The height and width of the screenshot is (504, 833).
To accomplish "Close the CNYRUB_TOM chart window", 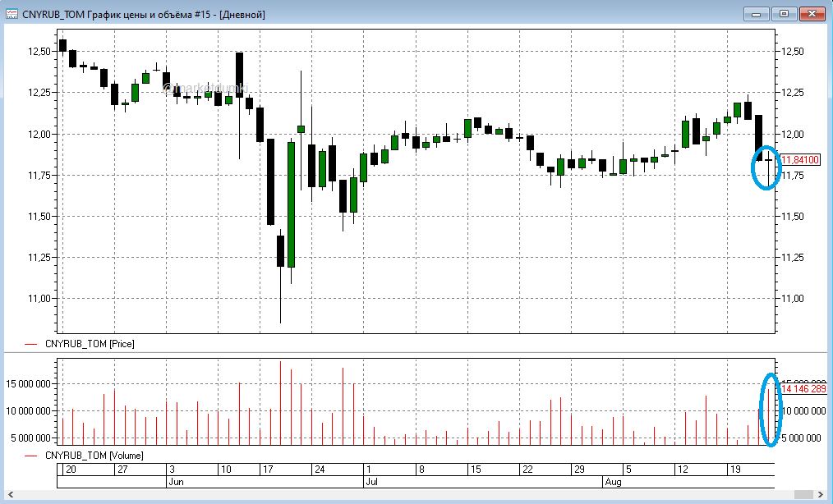I will click(x=811, y=14).
